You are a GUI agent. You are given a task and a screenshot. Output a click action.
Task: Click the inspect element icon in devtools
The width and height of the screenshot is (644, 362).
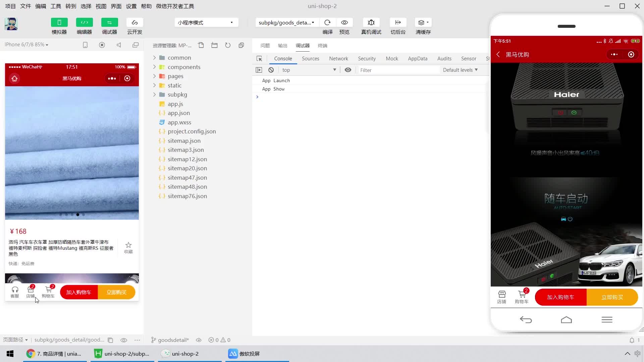point(259,59)
